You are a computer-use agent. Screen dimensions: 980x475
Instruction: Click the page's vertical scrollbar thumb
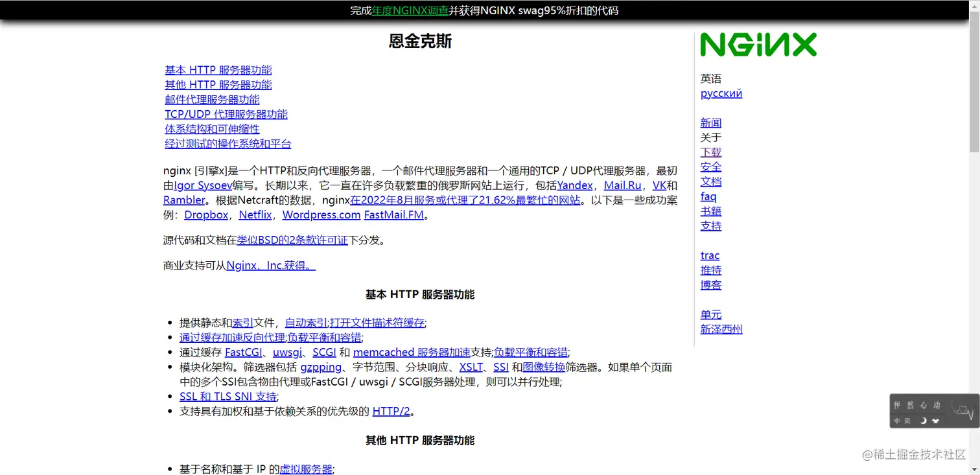[x=974, y=81]
